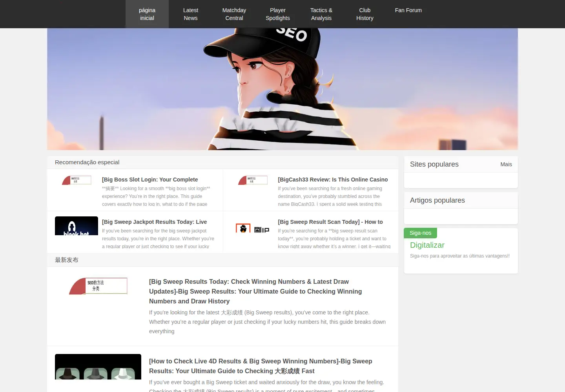Click the Siga-nos green badge
565x392 pixels.
(x=421, y=233)
